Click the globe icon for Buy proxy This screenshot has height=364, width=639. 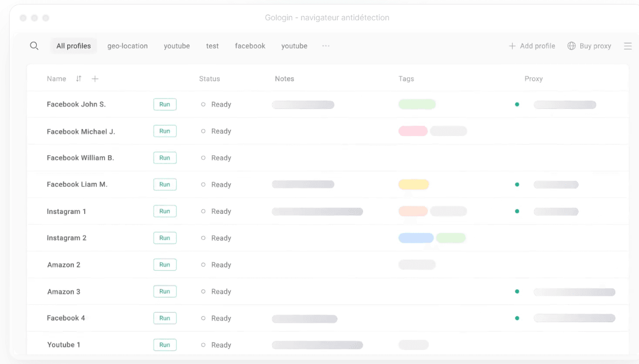pyautogui.click(x=571, y=46)
